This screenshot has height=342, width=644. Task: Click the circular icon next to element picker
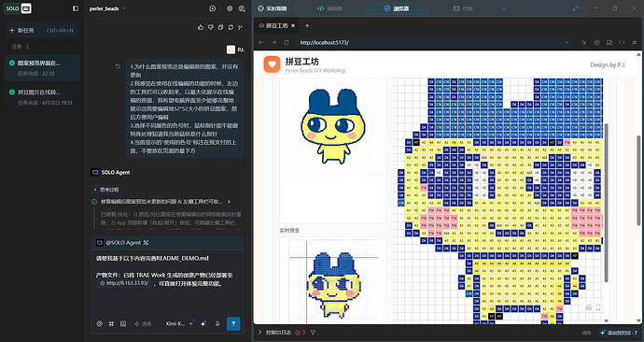tap(596, 42)
